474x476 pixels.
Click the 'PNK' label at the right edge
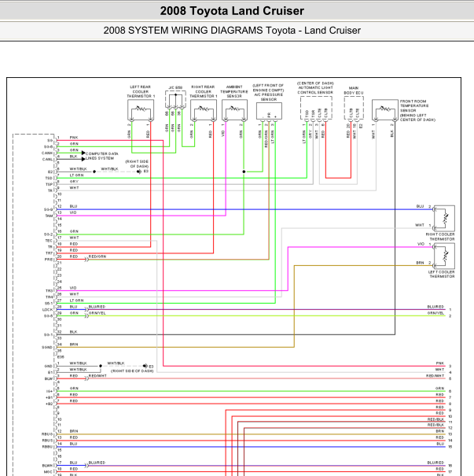click(x=440, y=363)
